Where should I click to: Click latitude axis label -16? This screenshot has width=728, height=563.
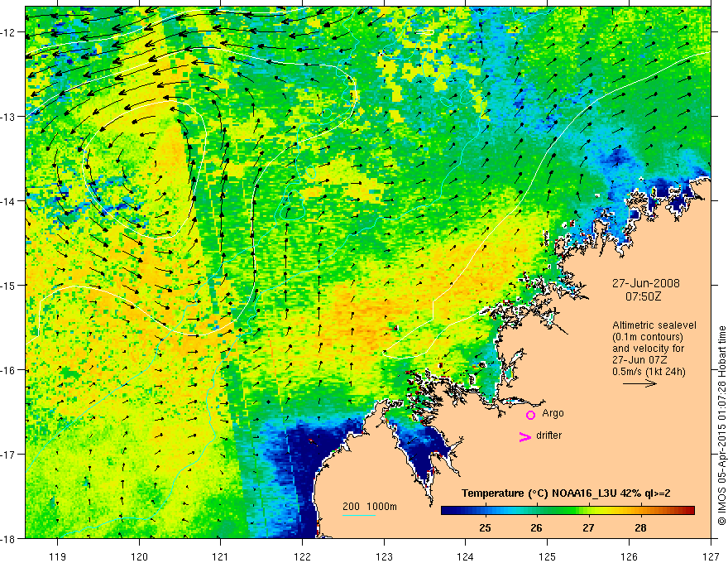(x=9, y=370)
